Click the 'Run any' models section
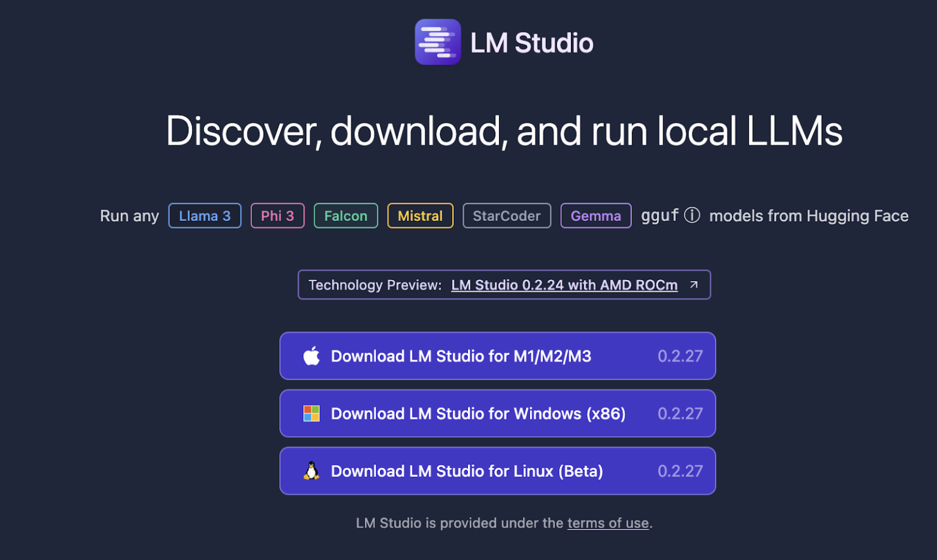This screenshot has width=937, height=560. 129,215
